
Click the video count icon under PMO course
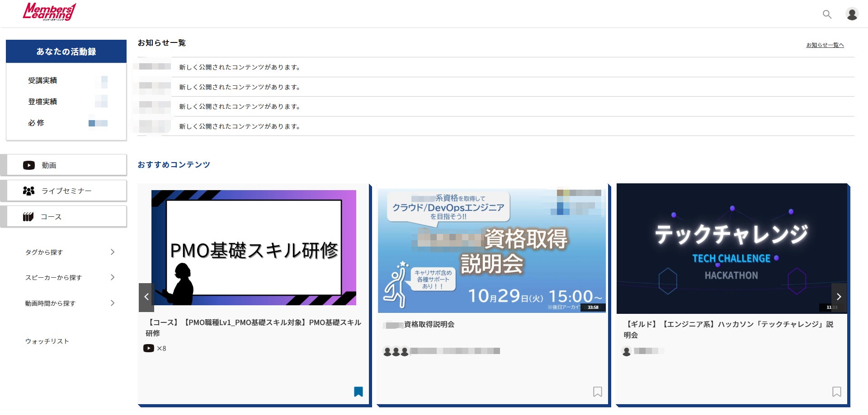148,348
